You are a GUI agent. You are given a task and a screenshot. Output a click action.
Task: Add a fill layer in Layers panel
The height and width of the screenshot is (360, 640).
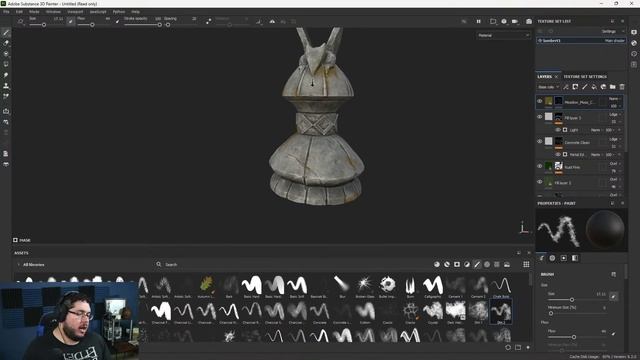click(594, 87)
